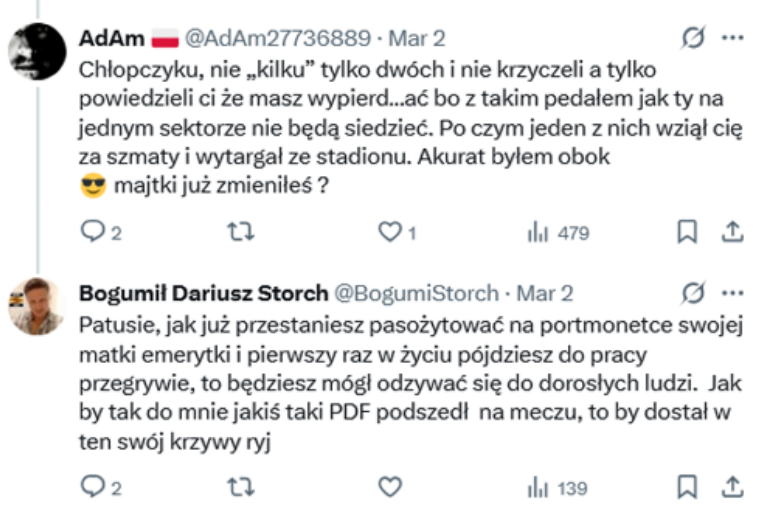Image resolution: width=769 pixels, height=513 pixels.
Task: Open more options menu for AdAm's tweet
Action: pos(733,39)
